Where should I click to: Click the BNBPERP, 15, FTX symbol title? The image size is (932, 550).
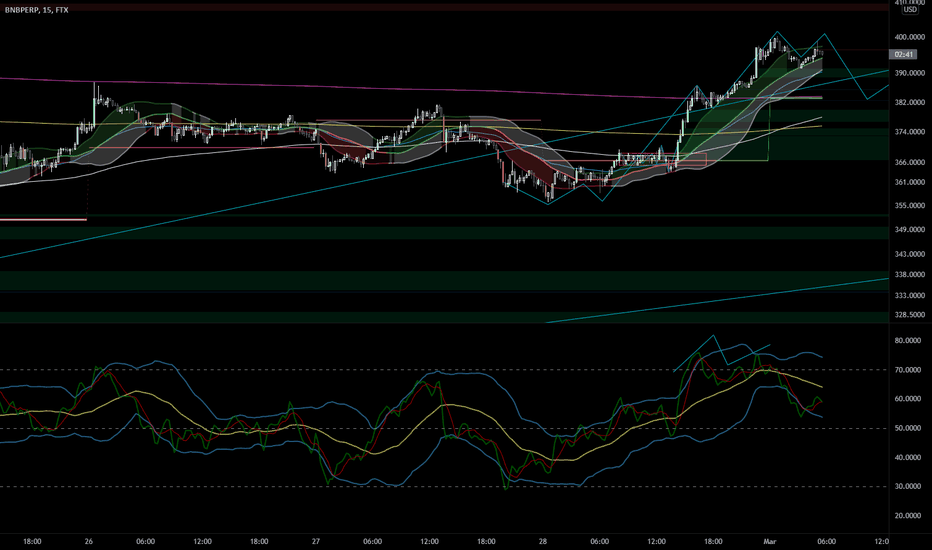pyautogui.click(x=36, y=10)
